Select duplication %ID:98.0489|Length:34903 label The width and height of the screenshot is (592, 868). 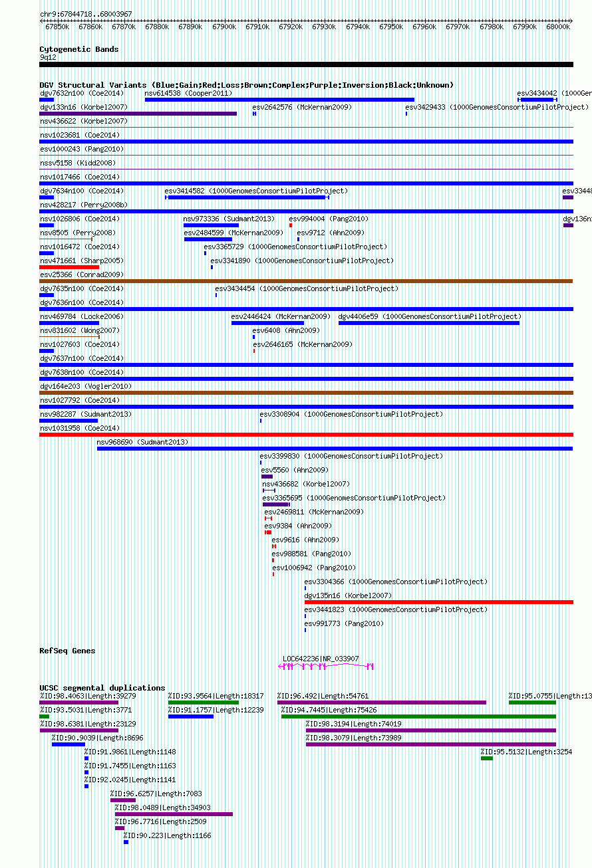[x=163, y=808]
